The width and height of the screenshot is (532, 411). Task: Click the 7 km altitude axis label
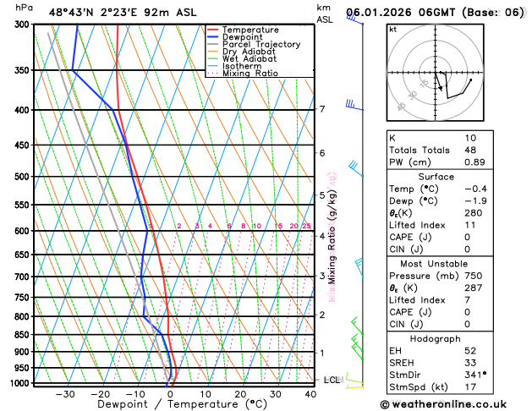[322, 109]
